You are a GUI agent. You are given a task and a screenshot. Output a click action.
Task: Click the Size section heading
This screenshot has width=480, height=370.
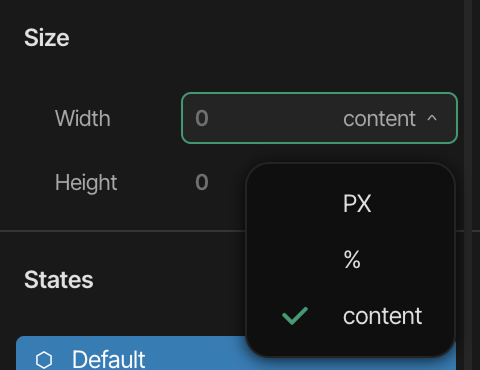coord(47,37)
